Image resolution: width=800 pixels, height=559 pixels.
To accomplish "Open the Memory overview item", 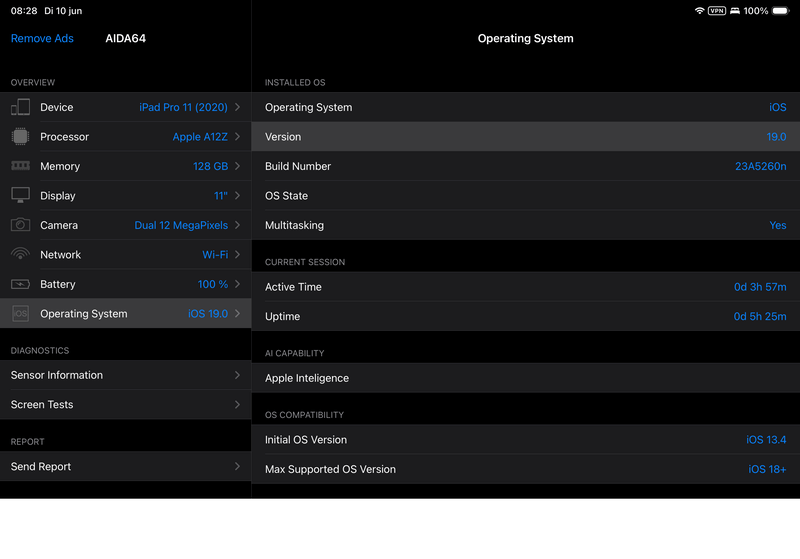I will [126, 166].
